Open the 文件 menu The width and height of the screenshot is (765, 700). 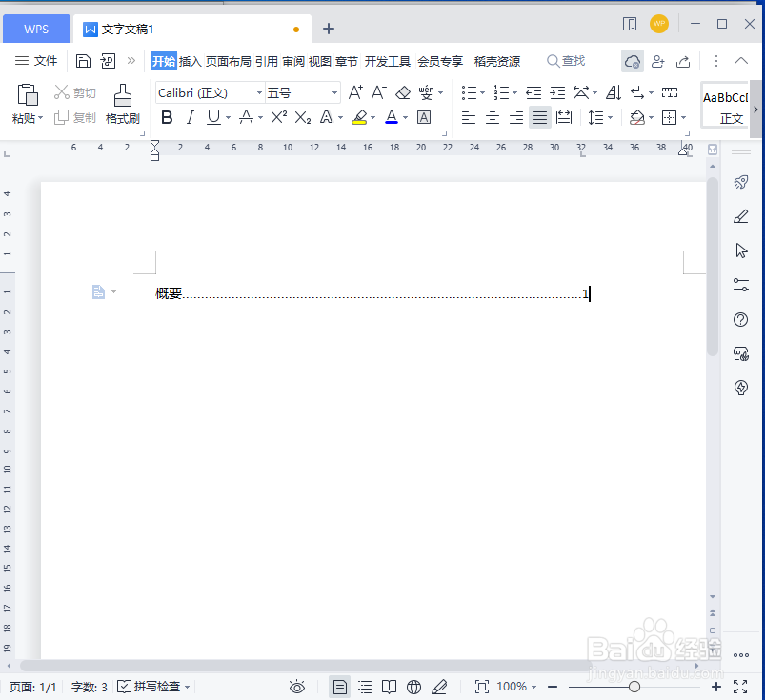[x=36, y=61]
